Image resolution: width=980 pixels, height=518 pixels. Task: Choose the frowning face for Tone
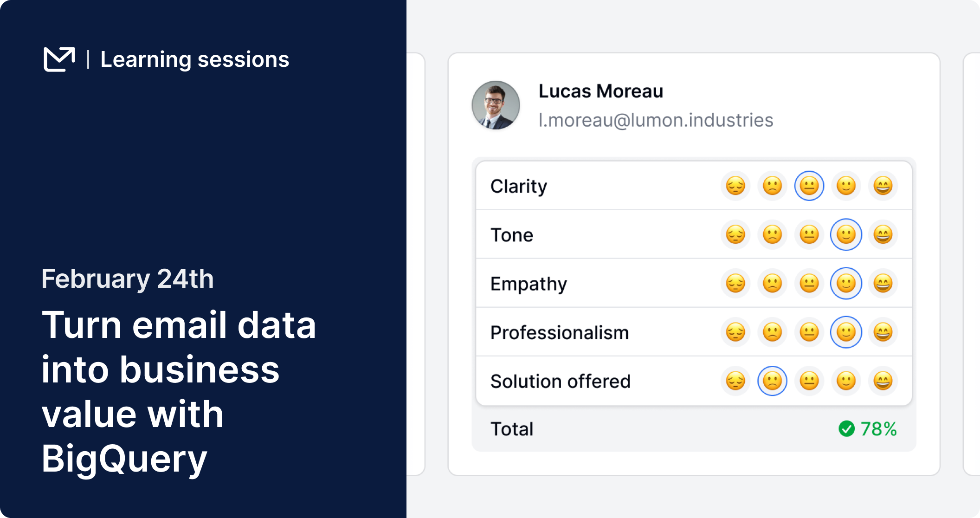[x=772, y=235]
